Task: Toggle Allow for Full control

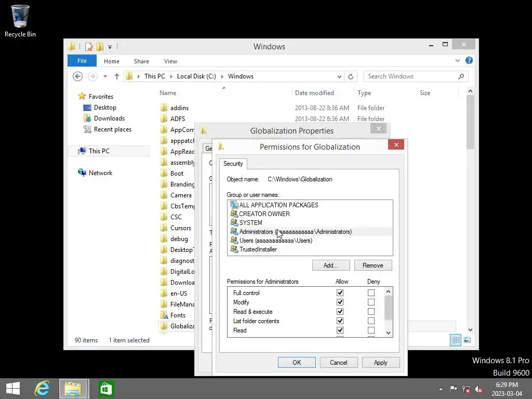Action: click(340, 292)
